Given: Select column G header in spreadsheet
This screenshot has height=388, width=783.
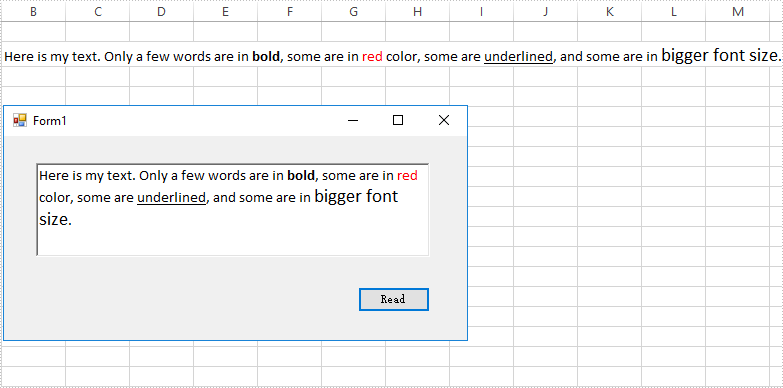Looking at the screenshot, I should coord(353,11).
